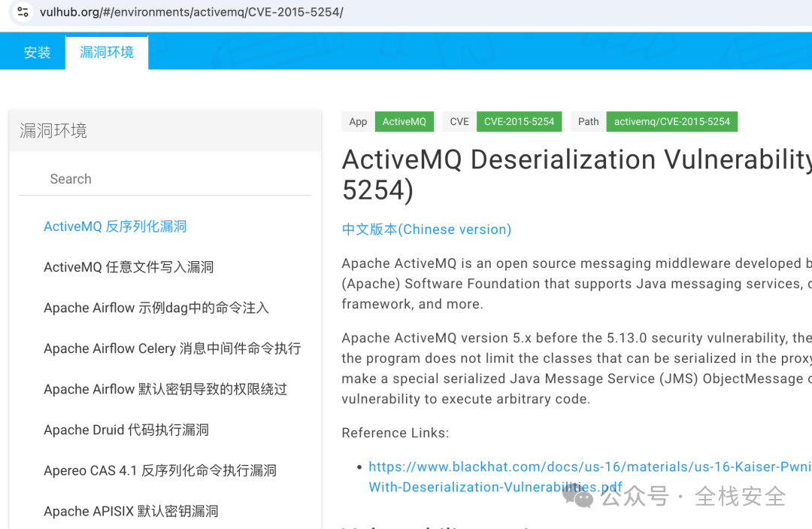The height and width of the screenshot is (529, 812).
Task: Open Apache Airflow Celery 消息中间件命令执行 entry
Action: point(172,348)
